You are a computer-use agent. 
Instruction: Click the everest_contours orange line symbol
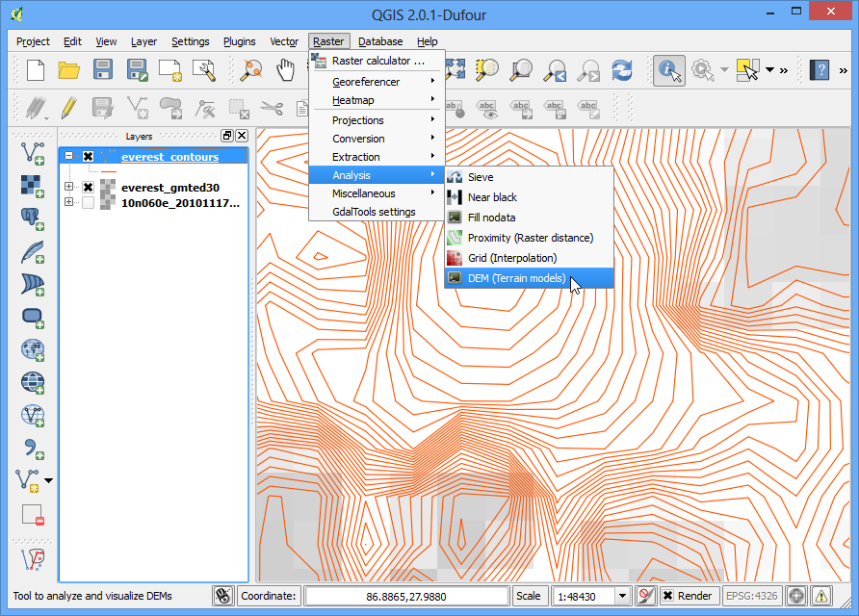[x=109, y=172]
